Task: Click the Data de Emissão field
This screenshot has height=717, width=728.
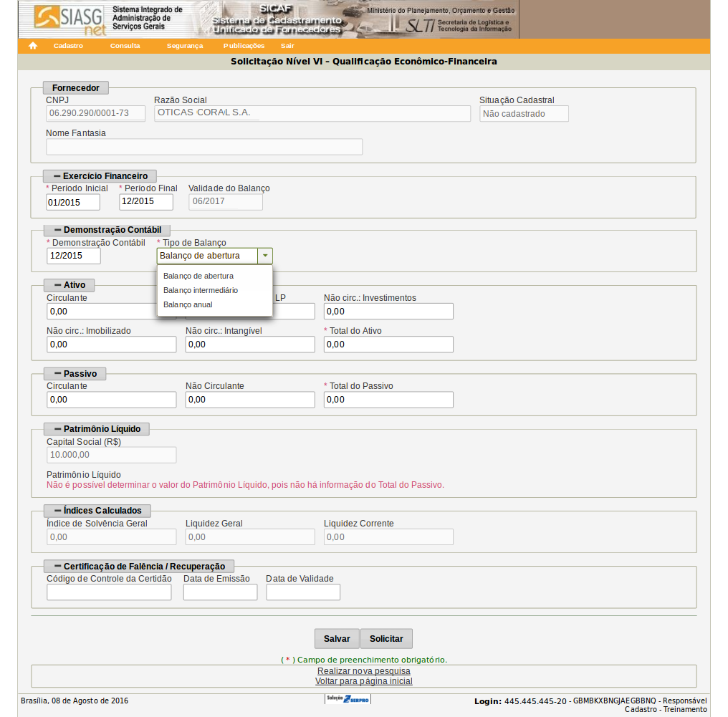Action: (220, 592)
